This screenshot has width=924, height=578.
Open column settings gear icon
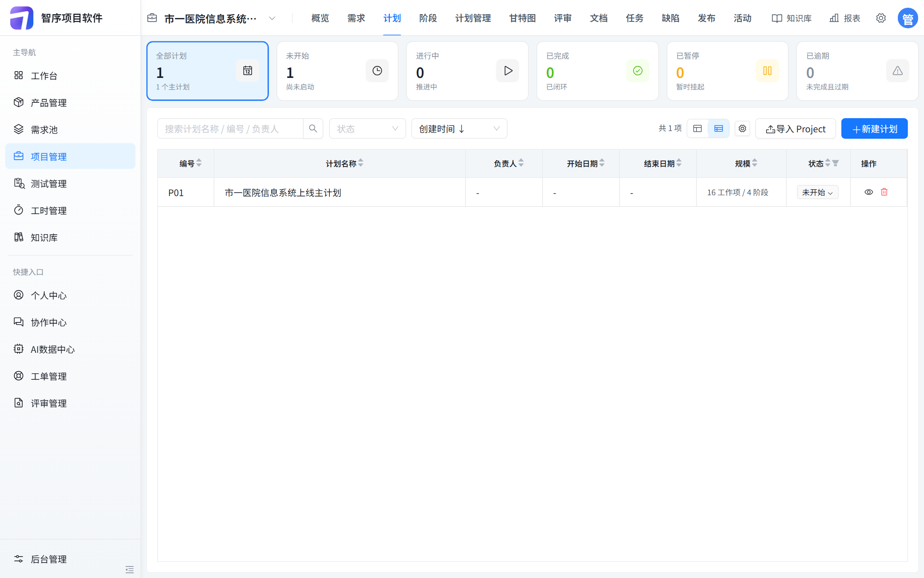(742, 129)
